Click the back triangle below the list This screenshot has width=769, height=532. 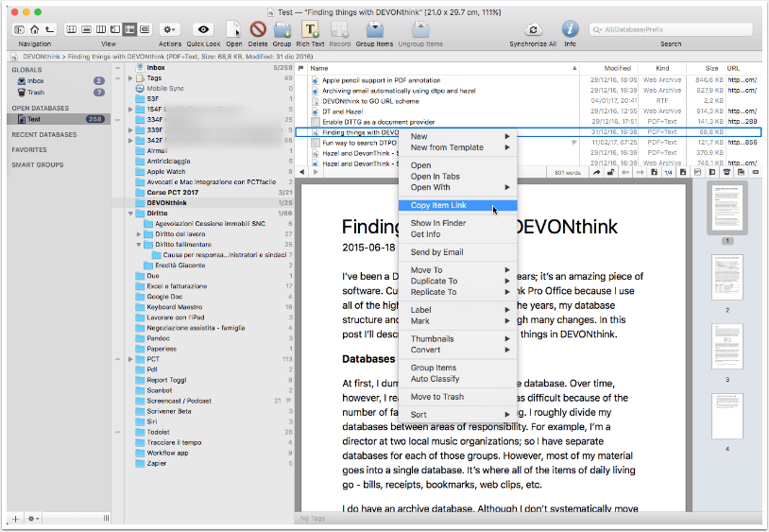(x=301, y=172)
